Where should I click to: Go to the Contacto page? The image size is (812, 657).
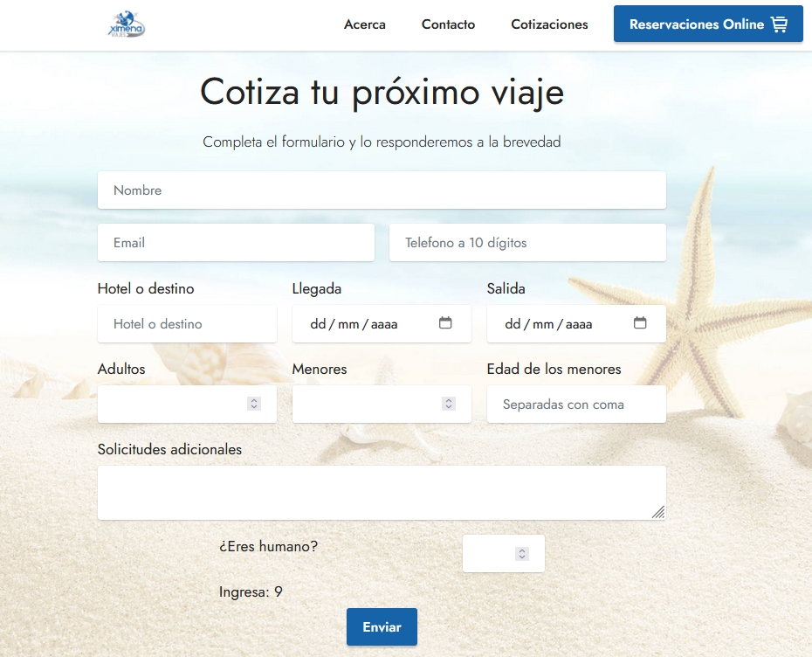click(448, 24)
